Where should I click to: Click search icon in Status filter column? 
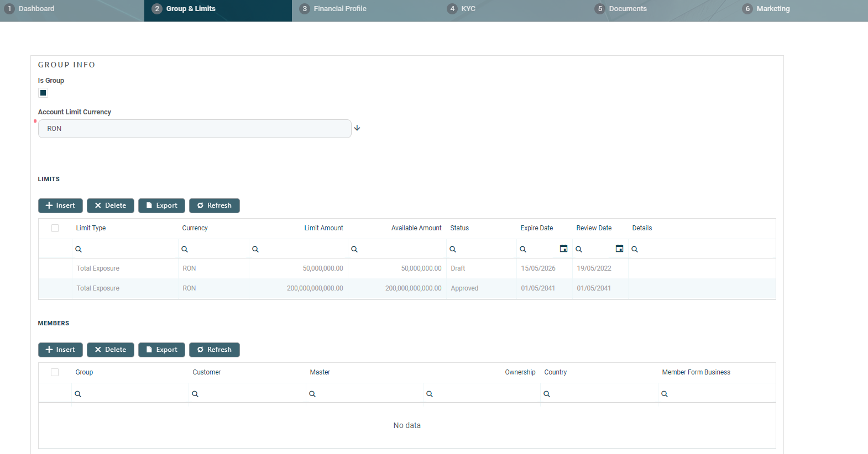pos(453,250)
